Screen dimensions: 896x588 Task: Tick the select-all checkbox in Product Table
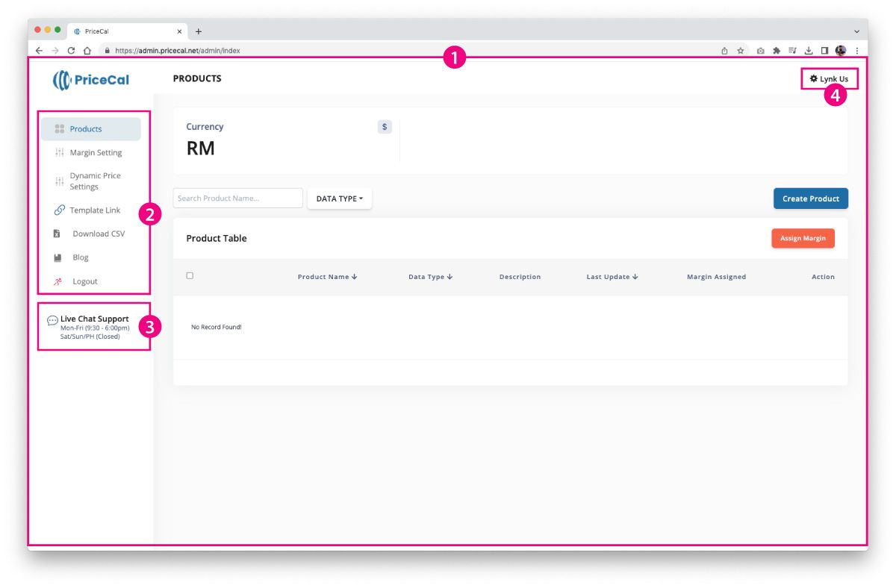[190, 276]
